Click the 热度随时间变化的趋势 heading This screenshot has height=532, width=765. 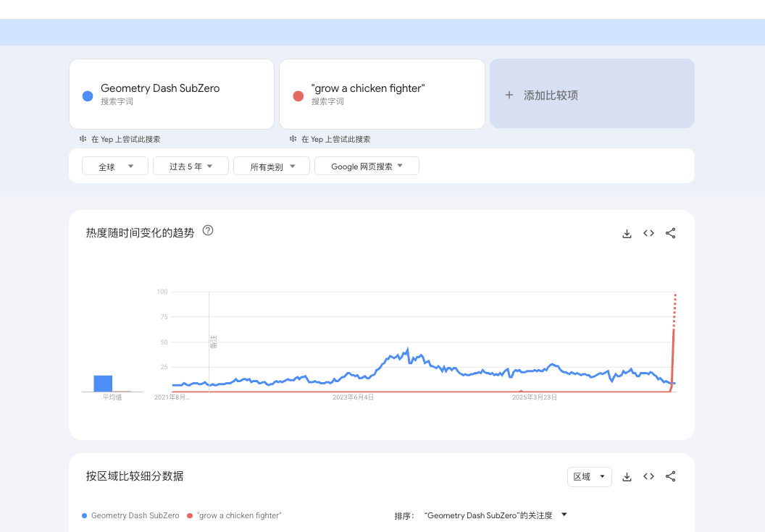point(140,233)
